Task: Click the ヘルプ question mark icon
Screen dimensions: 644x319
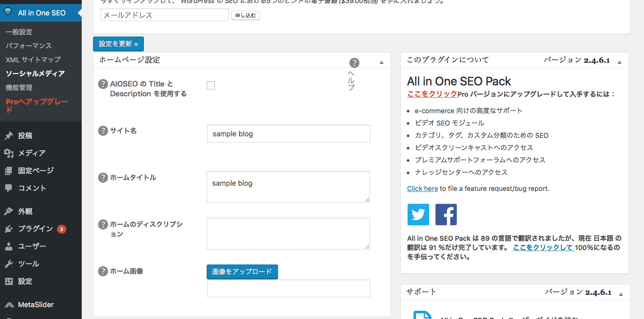Action: [x=354, y=63]
